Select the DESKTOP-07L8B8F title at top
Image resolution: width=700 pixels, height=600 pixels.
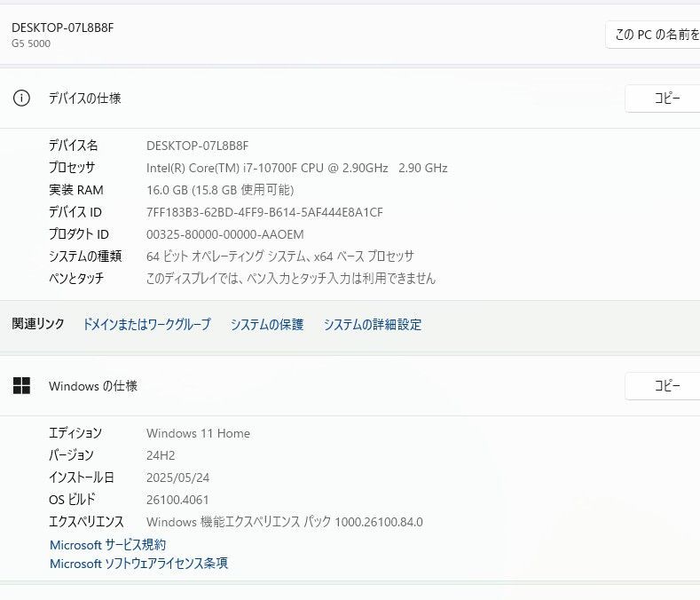[62, 28]
